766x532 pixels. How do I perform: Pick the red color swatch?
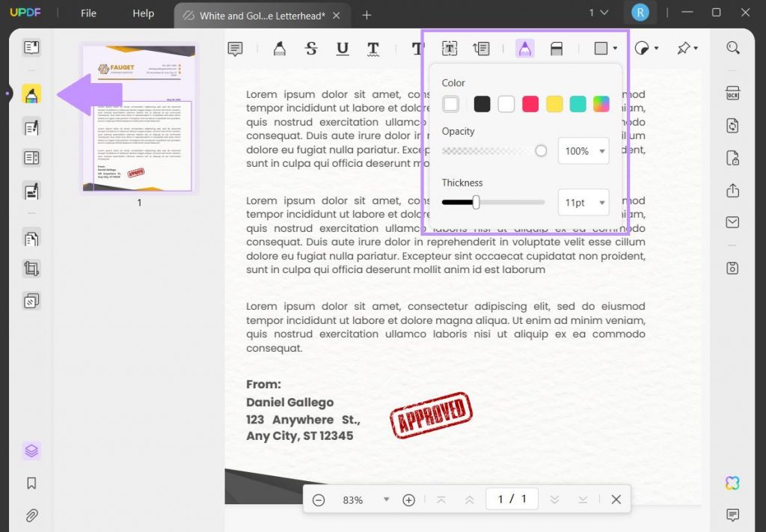530,103
